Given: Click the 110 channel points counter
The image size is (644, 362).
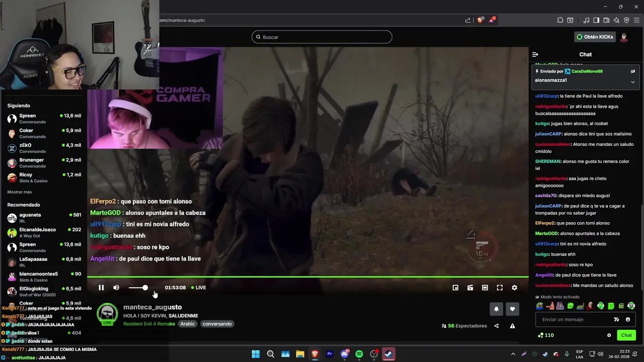Looking at the screenshot, I should pyautogui.click(x=546, y=335).
